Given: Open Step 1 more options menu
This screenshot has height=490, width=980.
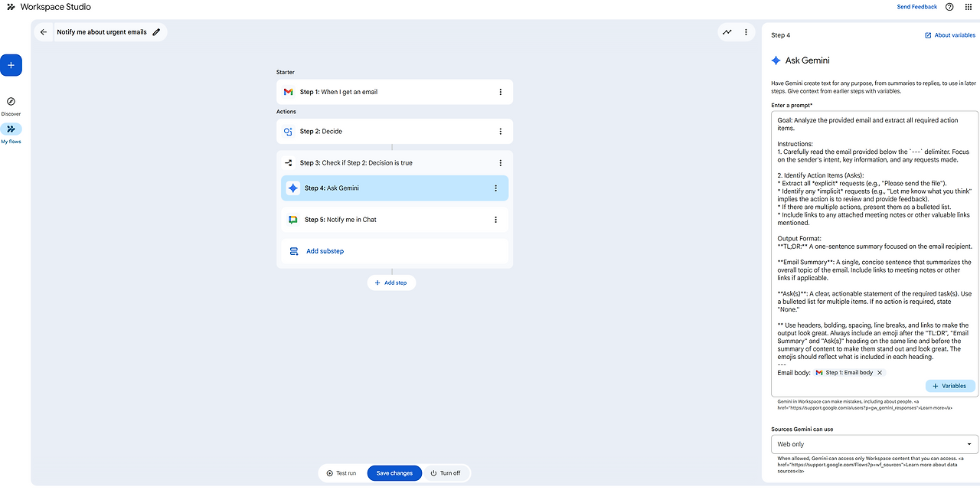Looking at the screenshot, I should click(x=501, y=92).
